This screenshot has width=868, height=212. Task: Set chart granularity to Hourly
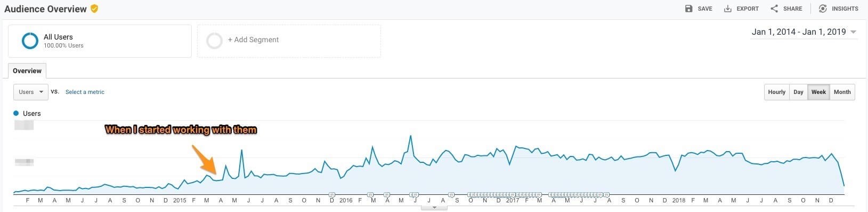point(776,92)
